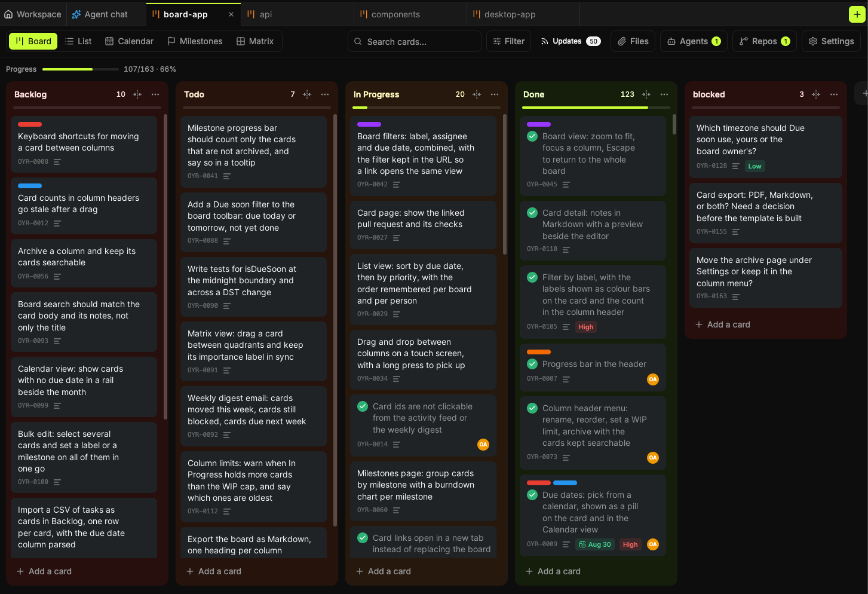This screenshot has height=594, width=868.
Task: Add a card to Backlog
Action: (44, 571)
